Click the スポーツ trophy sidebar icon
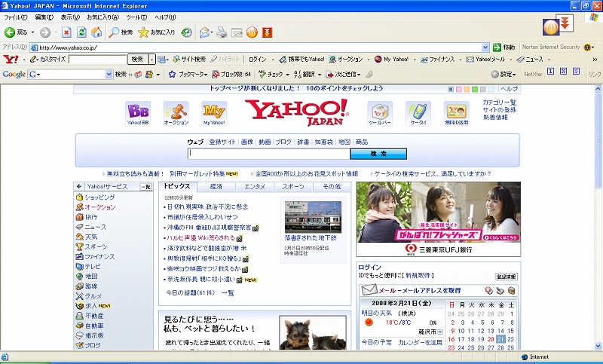The width and height of the screenshot is (603, 364). 80,246
